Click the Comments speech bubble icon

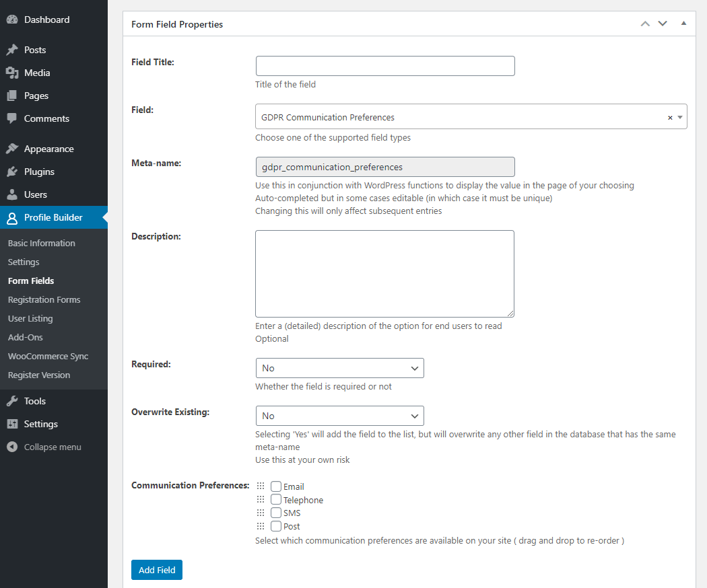point(12,118)
